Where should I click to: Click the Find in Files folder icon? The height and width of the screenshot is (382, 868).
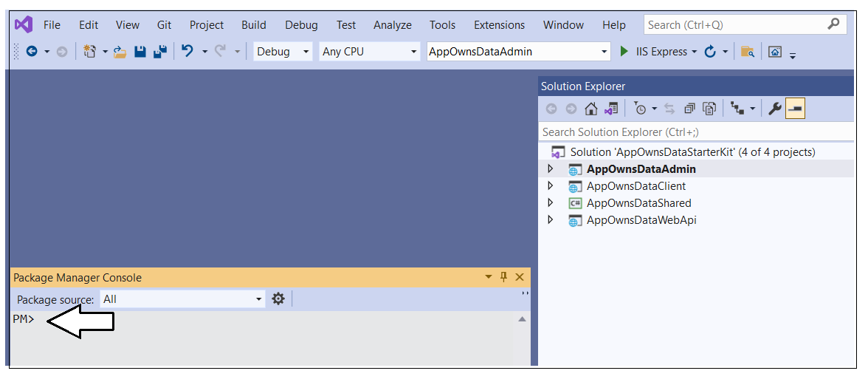click(748, 52)
